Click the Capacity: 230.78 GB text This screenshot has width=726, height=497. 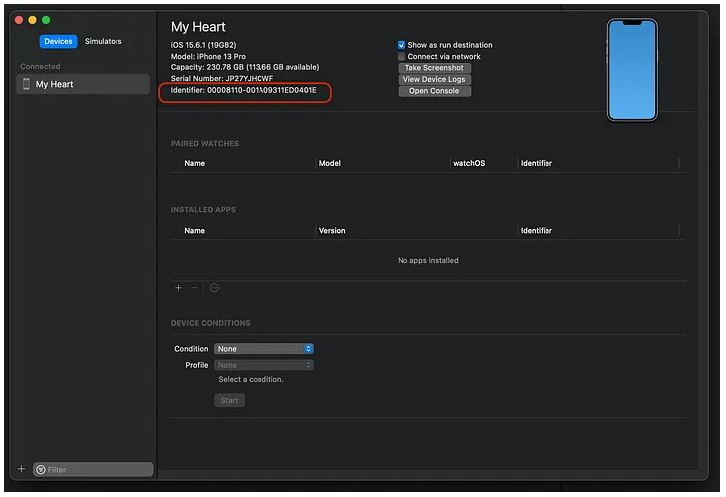click(244, 67)
